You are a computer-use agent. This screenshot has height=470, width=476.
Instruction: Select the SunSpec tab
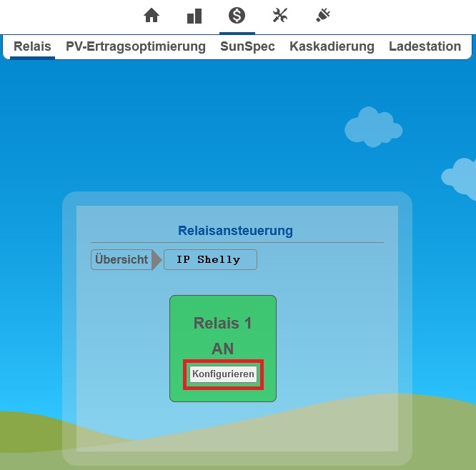(x=247, y=46)
